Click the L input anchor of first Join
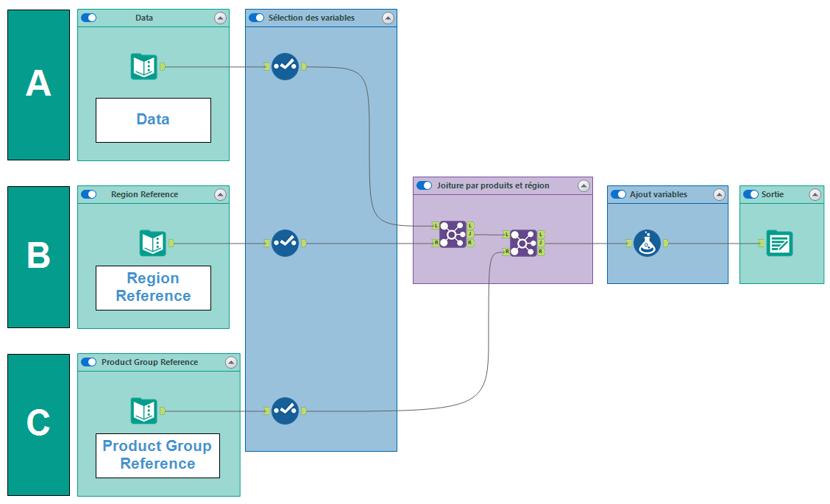This screenshot has width=830, height=504. tap(436, 226)
